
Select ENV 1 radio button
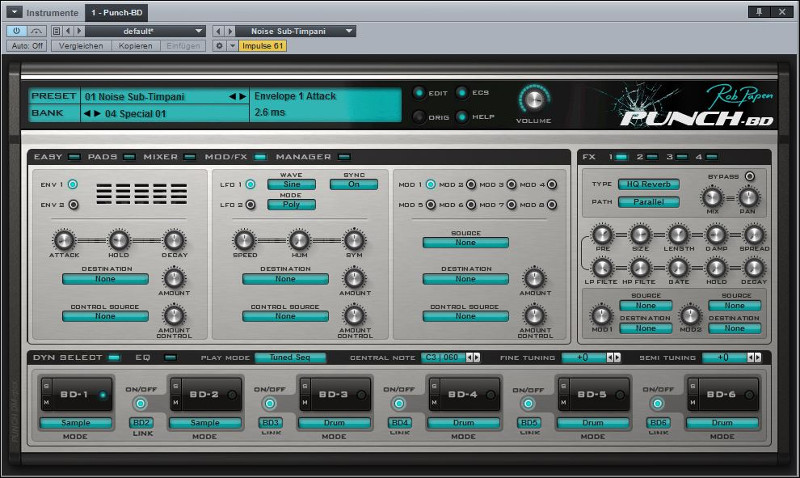click(73, 184)
